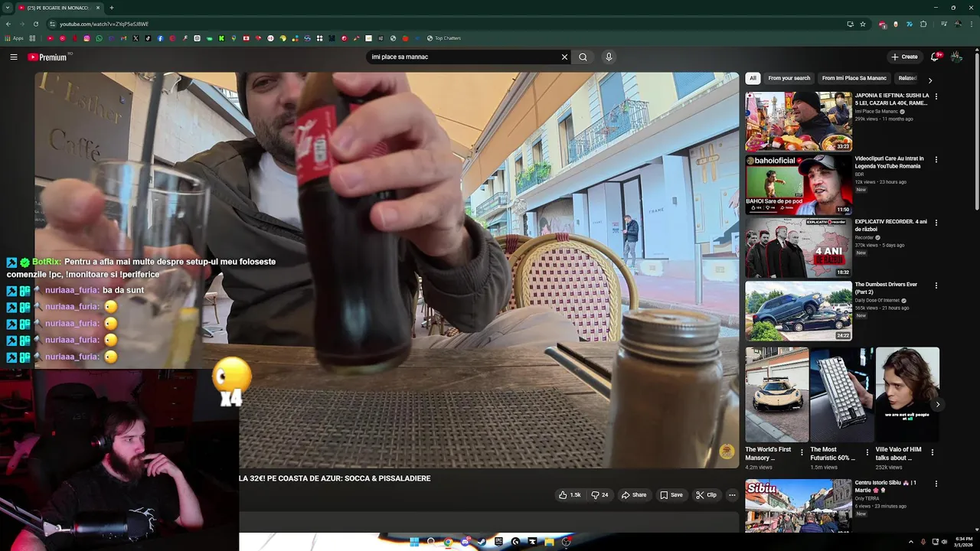The image size is (980, 551).
Task: Open options for The World's First Mansory Short
Action: [802, 452]
